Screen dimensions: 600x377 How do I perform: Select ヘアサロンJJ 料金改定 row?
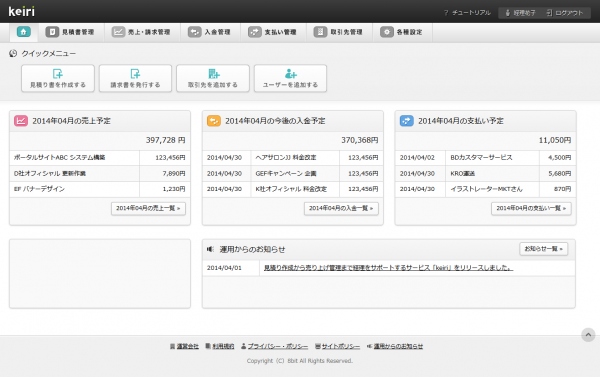[293, 157]
